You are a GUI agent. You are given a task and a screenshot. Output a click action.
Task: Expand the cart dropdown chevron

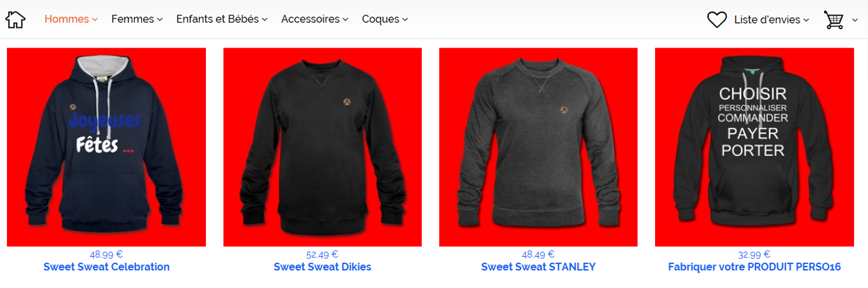855,20
